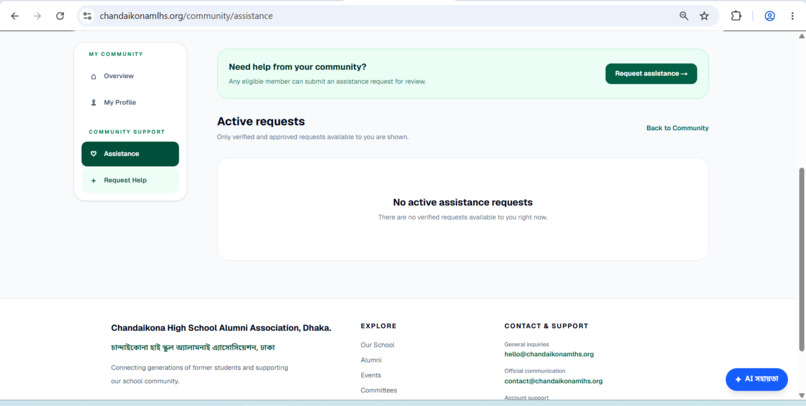Follow Back to Community link

(x=677, y=128)
